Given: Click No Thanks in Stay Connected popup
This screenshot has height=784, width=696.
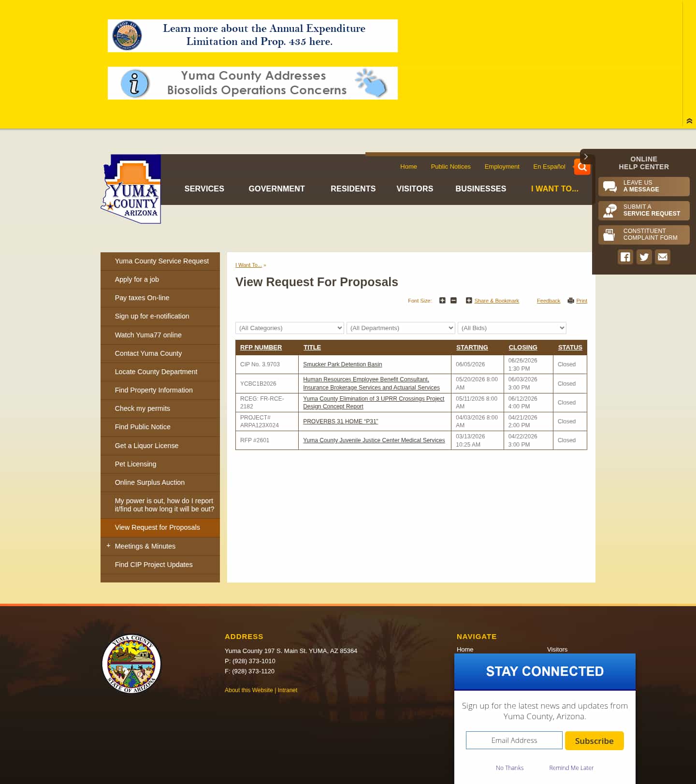Looking at the screenshot, I should point(509,768).
